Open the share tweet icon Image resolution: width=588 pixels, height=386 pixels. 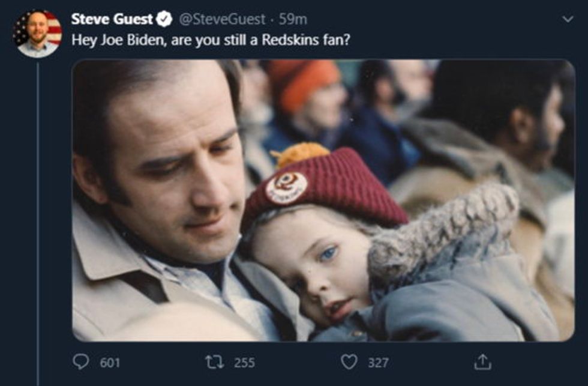tap(482, 362)
